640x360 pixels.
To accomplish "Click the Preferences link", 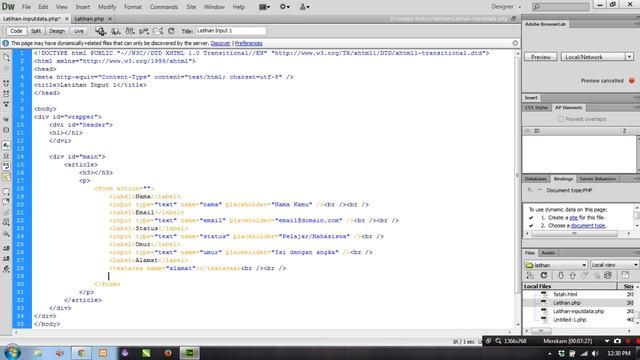I will coord(249,43).
